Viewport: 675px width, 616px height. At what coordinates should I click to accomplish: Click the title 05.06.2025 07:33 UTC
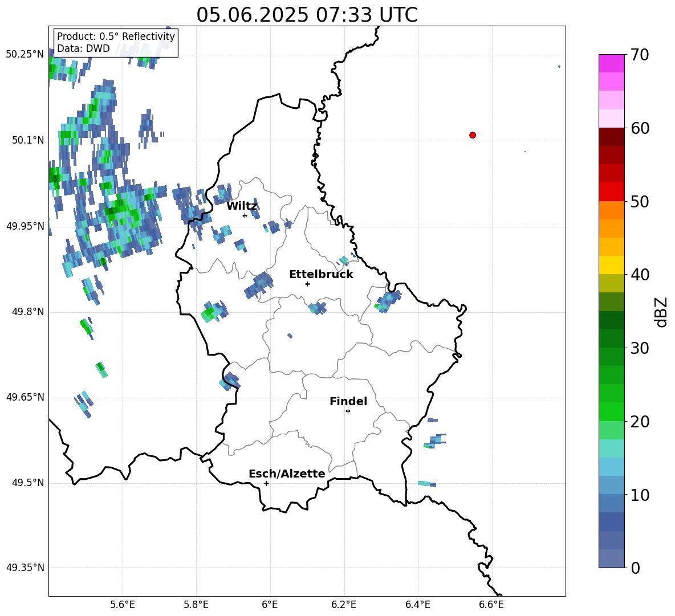click(307, 15)
